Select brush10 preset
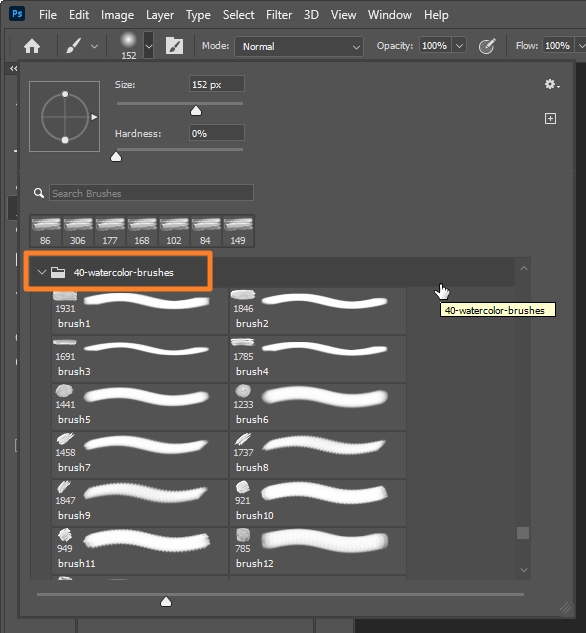The width and height of the screenshot is (586, 633). click(x=318, y=503)
